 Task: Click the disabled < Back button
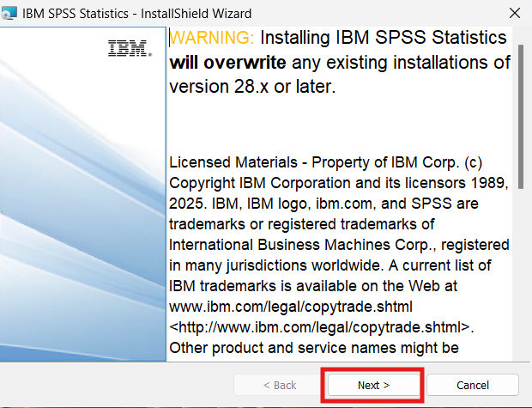(x=280, y=385)
